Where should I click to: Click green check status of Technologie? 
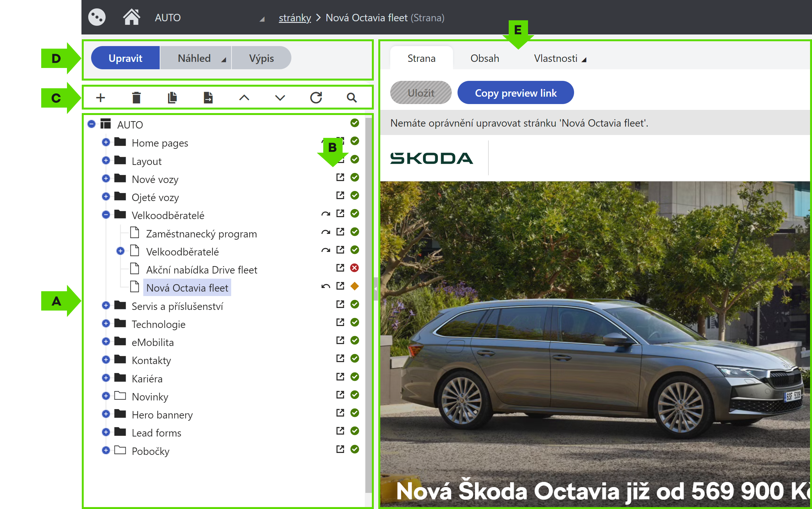(354, 322)
